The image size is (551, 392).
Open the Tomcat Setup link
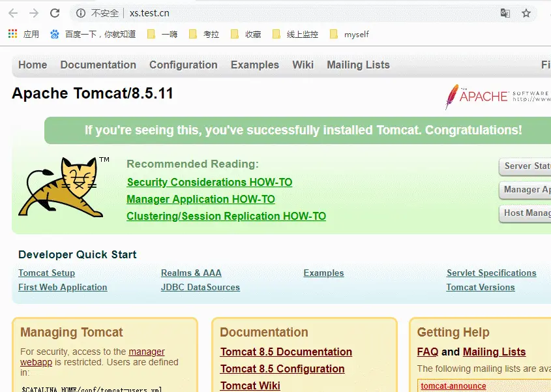click(x=46, y=273)
